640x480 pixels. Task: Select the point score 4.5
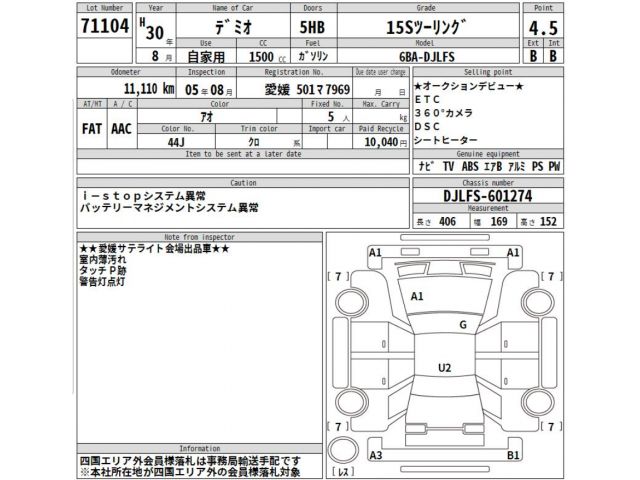[543, 28]
